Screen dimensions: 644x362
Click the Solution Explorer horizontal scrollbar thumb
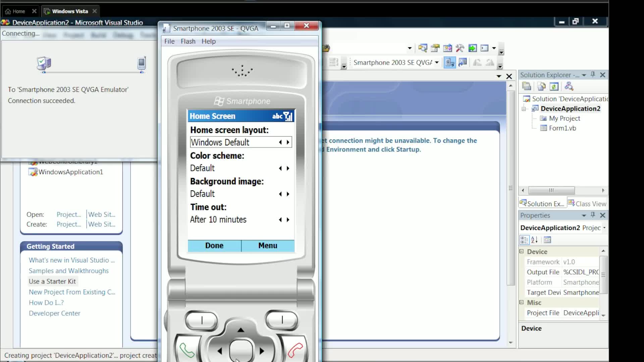click(x=551, y=190)
